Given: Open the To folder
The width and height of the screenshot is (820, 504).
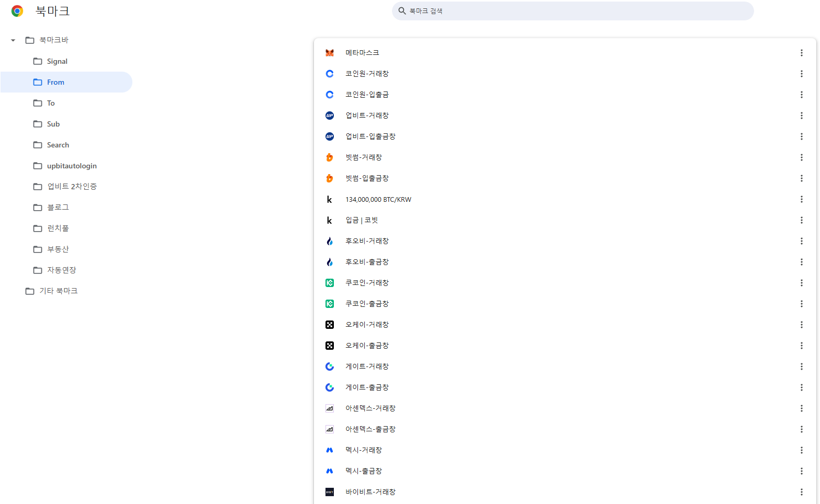Looking at the screenshot, I should pyautogui.click(x=66, y=103).
